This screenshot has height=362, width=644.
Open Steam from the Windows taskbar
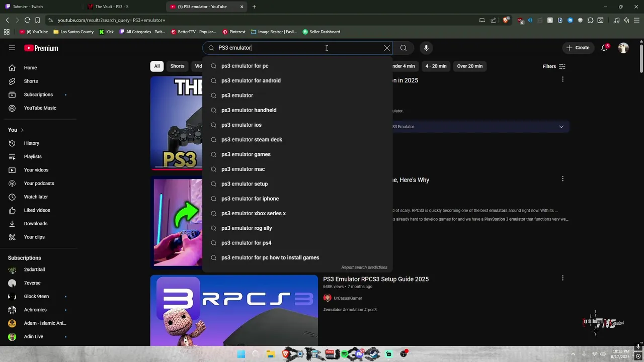(374, 354)
